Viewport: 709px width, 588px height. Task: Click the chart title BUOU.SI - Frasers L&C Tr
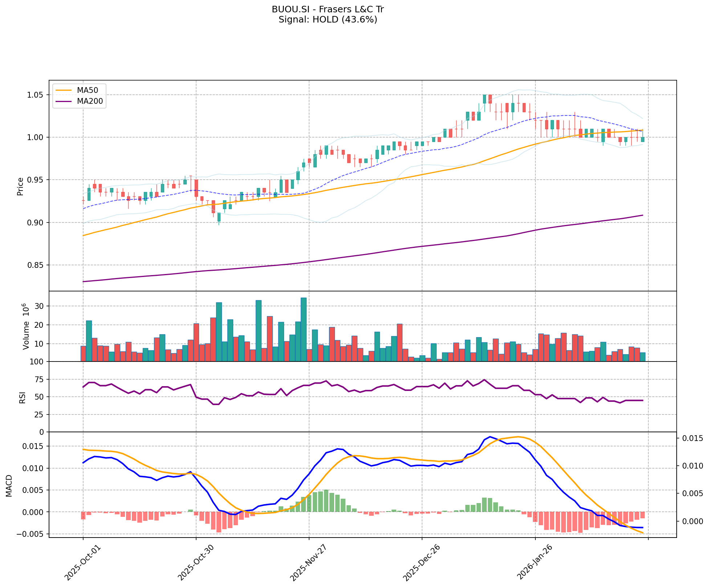(x=328, y=9)
